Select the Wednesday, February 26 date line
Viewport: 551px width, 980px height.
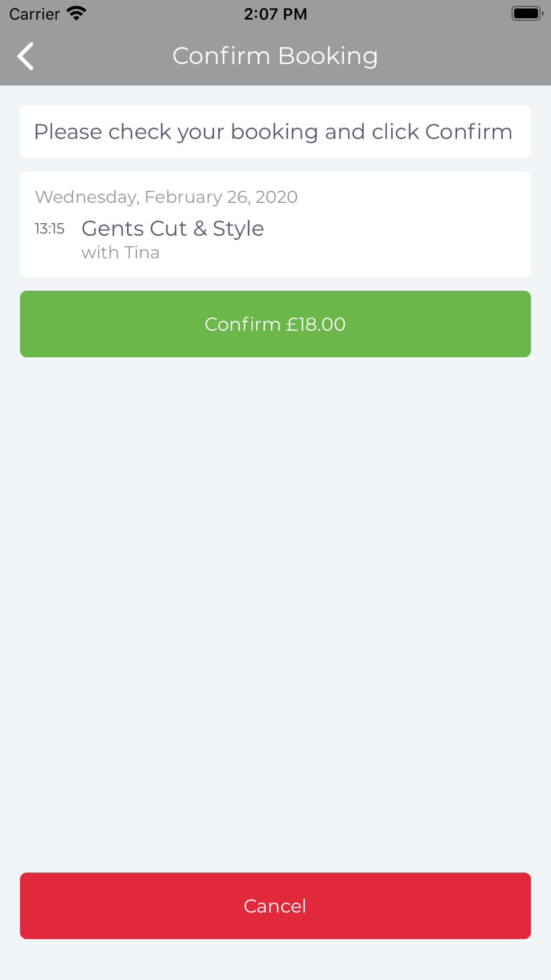tap(166, 197)
